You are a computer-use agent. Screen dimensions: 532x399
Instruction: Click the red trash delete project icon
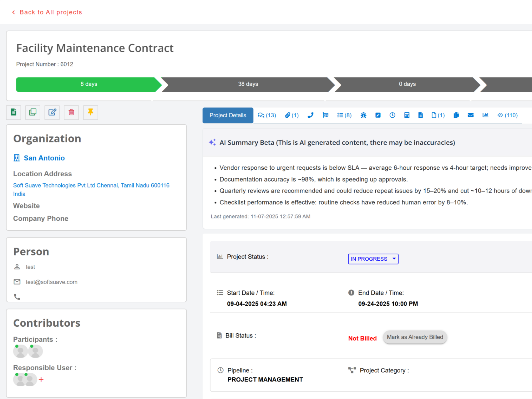click(x=71, y=112)
